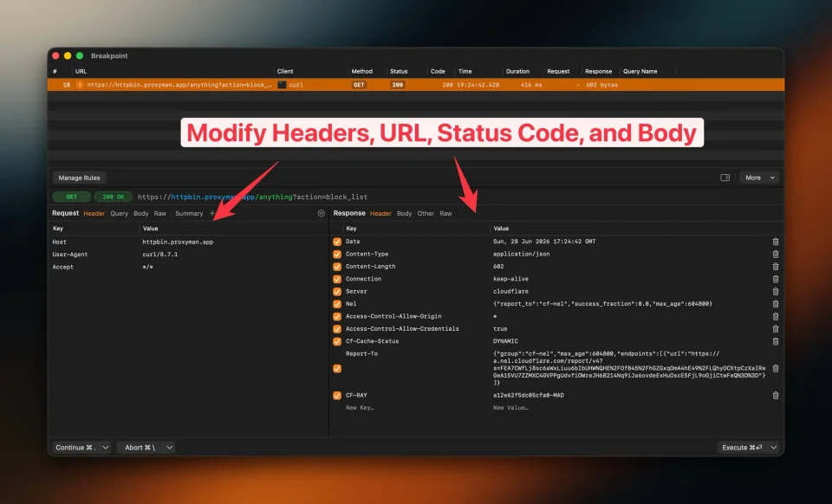Remove the Content-Length header with trash icon
Screen dimensions: 832x504
pos(775,267)
